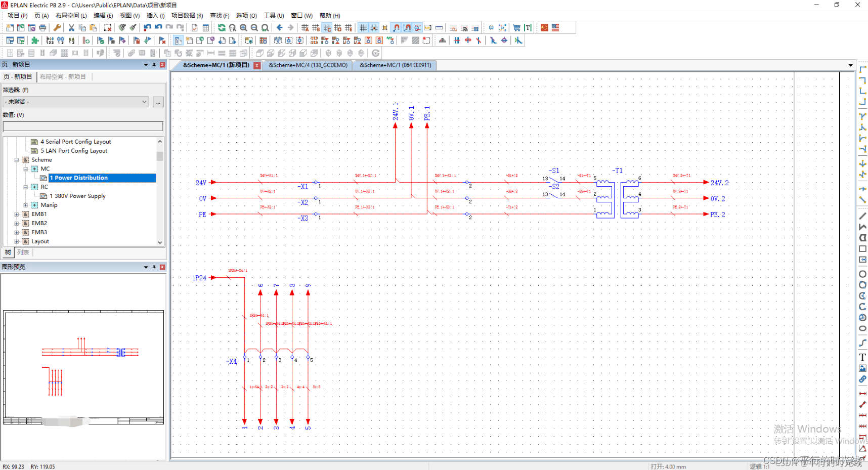Image resolution: width=868 pixels, height=470 pixels.
Task: Expand the EMB2 tree node
Action: [x=17, y=224]
